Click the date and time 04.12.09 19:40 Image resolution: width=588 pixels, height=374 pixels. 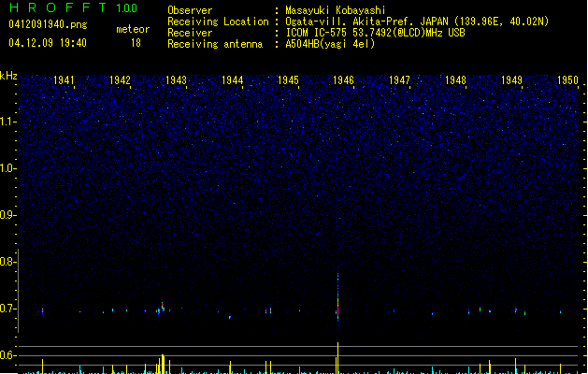[47, 43]
